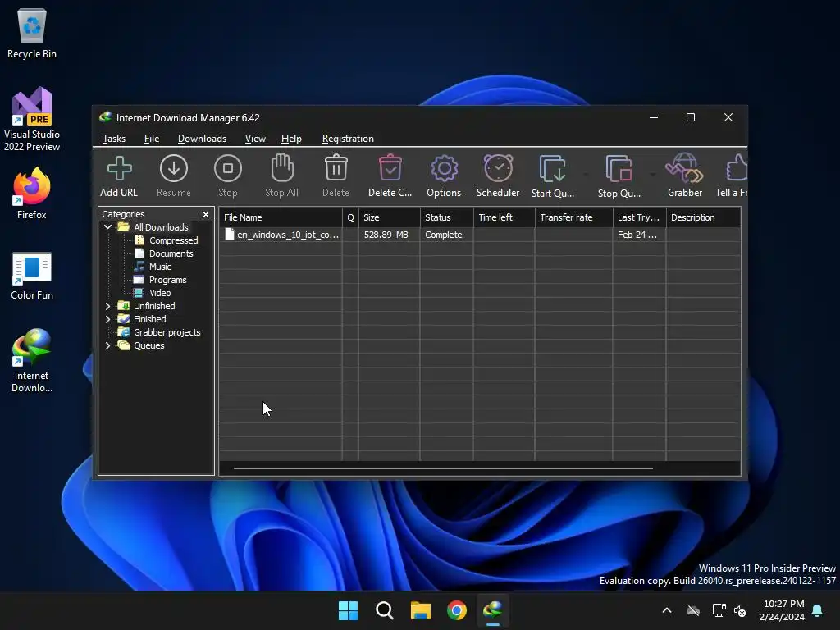Expand the Queues category arrow

point(107,345)
